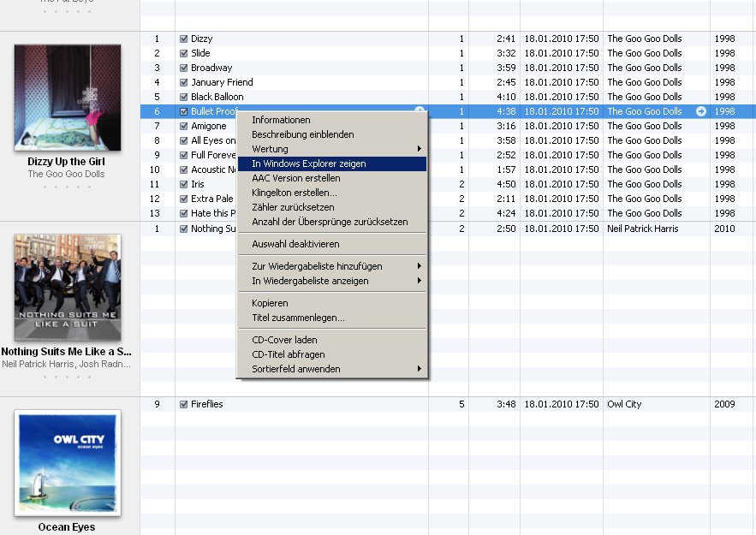Toggle the Iris track checkbox
The width and height of the screenshot is (756, 535).
pos(184,184)
